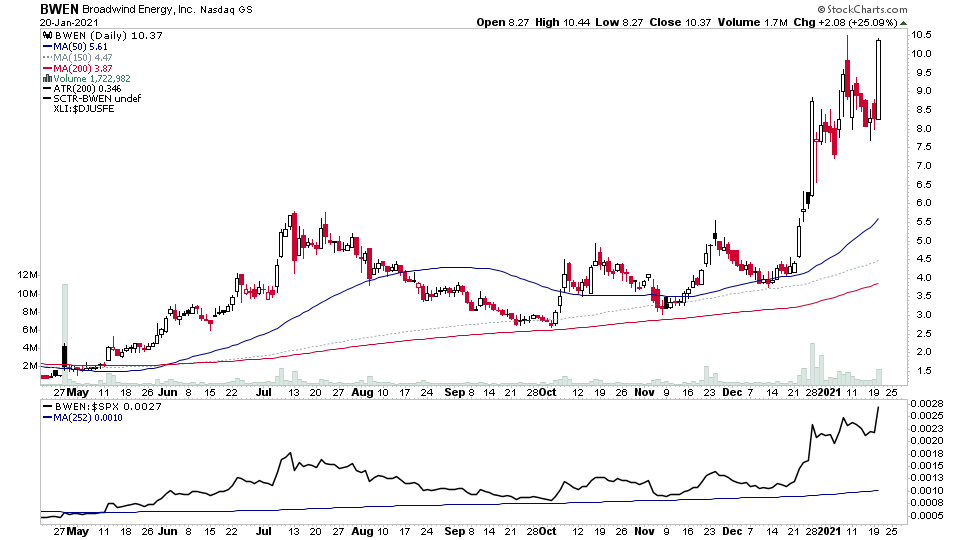960x540 pixels.
Task: Click the blue MA(50) line swatch
Action: (x=47, y=47)
